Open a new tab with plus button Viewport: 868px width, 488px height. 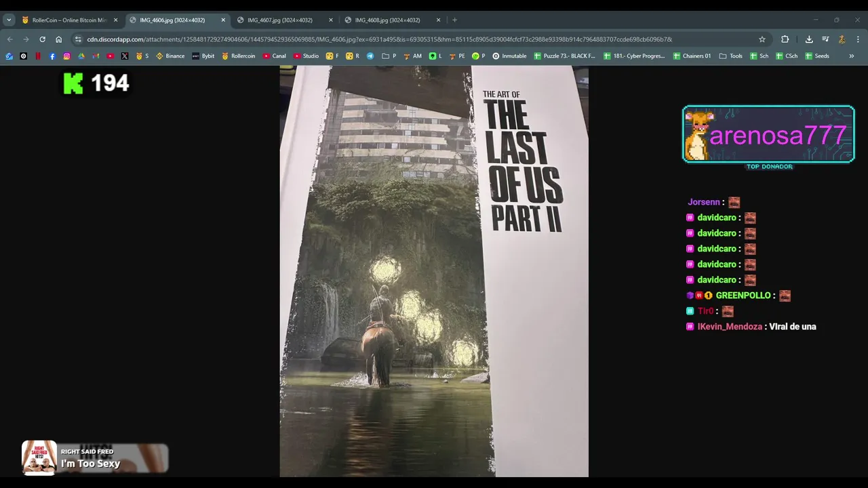[x=454, y=20]
